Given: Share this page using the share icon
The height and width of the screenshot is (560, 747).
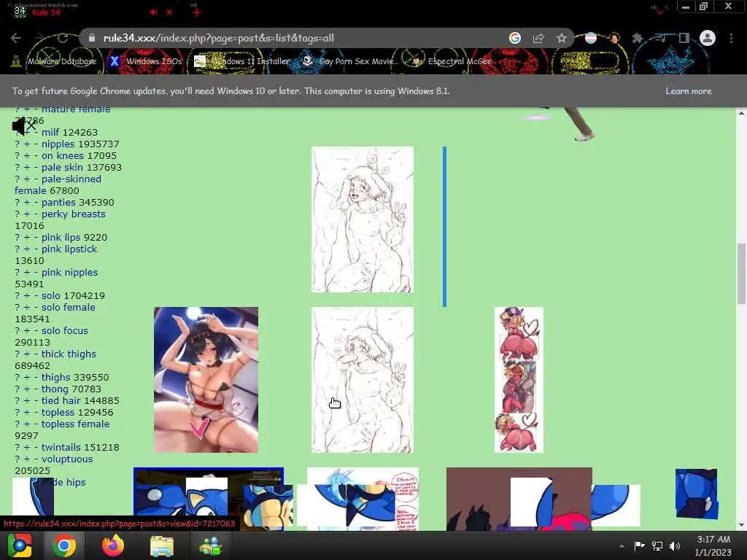Looking at the screenshot, I should (538, 38).
